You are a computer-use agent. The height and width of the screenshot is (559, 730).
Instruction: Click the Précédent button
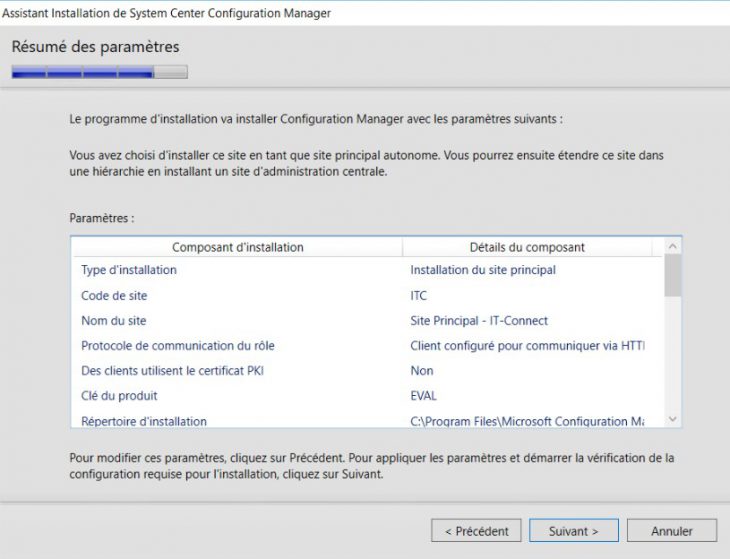pyautogui.click(x=476, y=531)
